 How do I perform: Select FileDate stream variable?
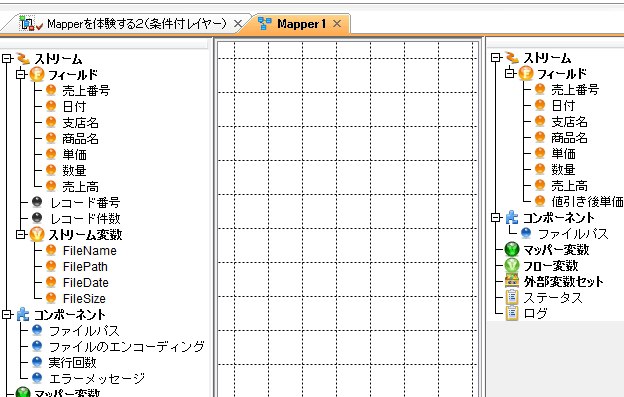[x=86, y=282]
